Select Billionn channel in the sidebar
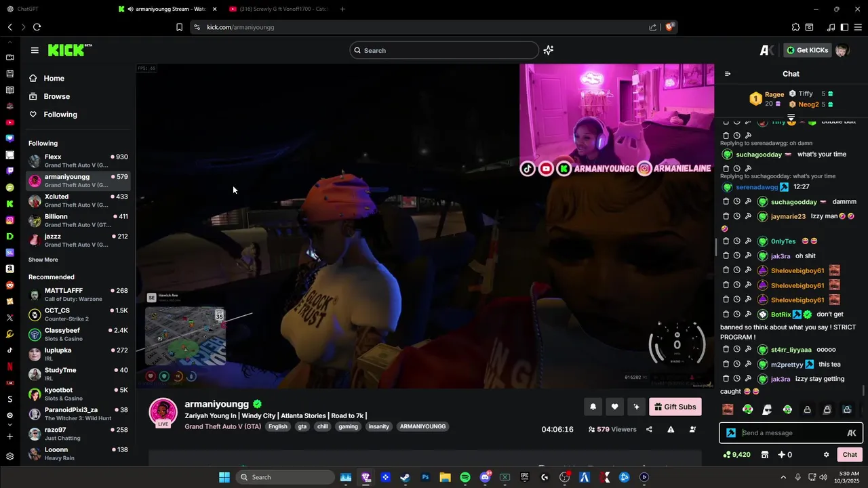Screen dimensions: 868x488 pos(78,220)
